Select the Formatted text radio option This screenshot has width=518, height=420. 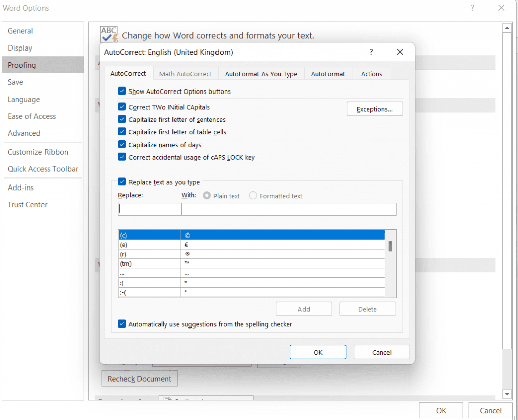point(253,196)
